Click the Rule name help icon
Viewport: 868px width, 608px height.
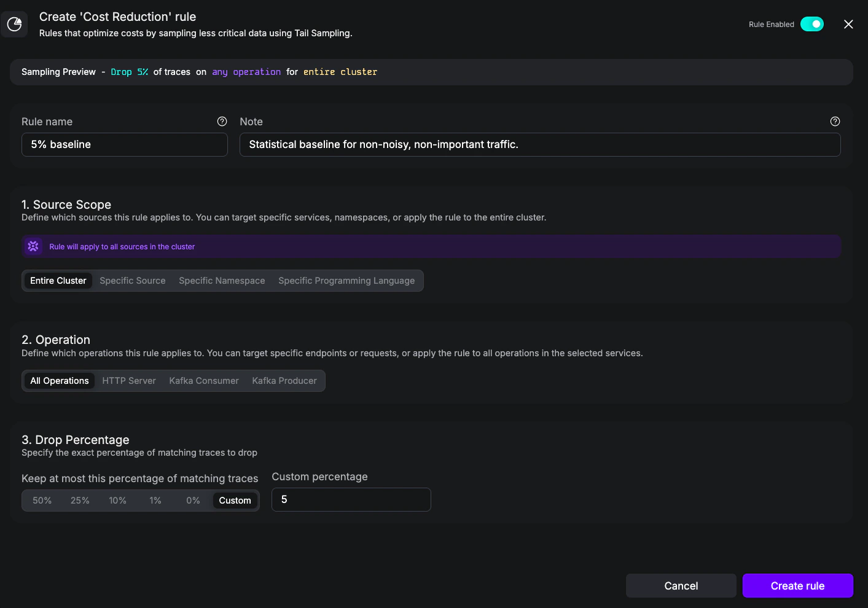click(222, 122)
